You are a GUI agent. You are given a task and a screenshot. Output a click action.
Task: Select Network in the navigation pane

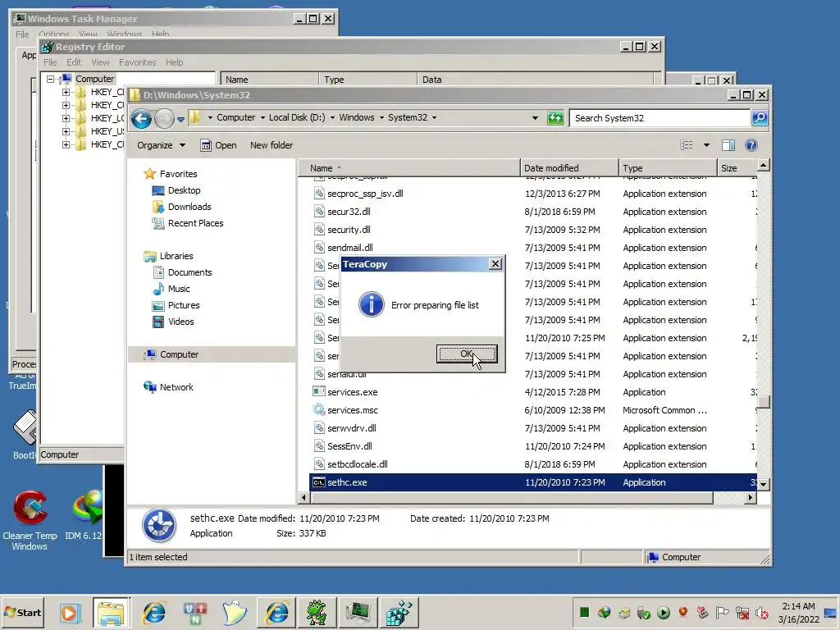point(176,387)
